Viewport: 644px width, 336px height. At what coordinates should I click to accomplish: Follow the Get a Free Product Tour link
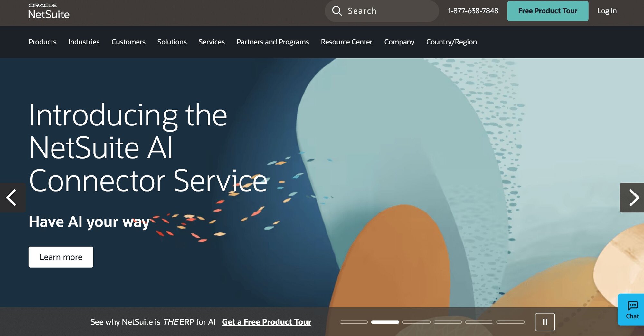pos(267,322)
